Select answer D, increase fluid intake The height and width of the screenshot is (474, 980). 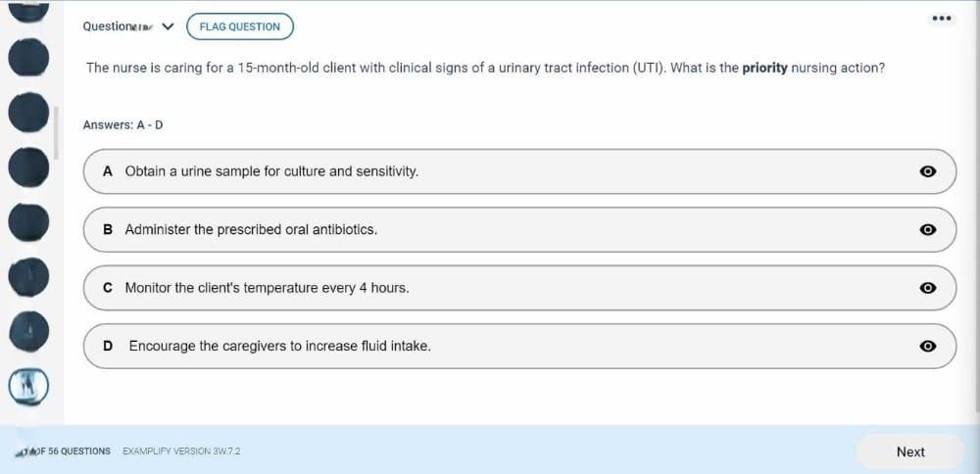click(279, 346)
